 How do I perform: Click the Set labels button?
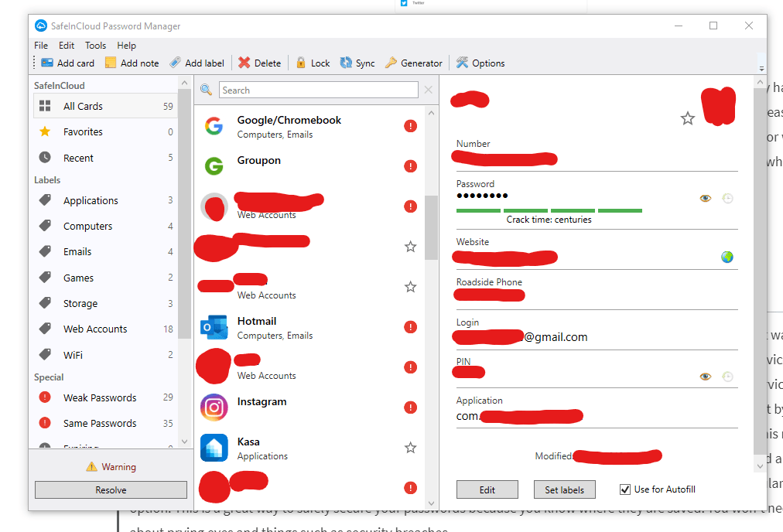[x=564, y=489]
